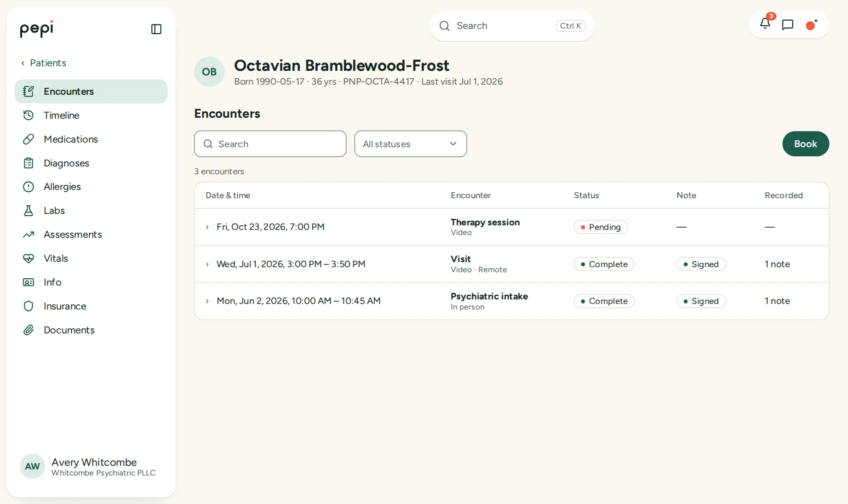Open notifications bell icon
This screenshot has height=504, width=848.
765,23
